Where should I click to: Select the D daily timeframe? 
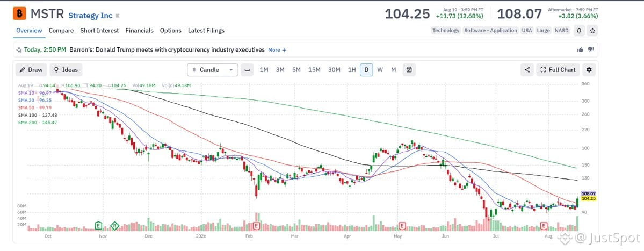pyautogui.click(x=366, y=70)
